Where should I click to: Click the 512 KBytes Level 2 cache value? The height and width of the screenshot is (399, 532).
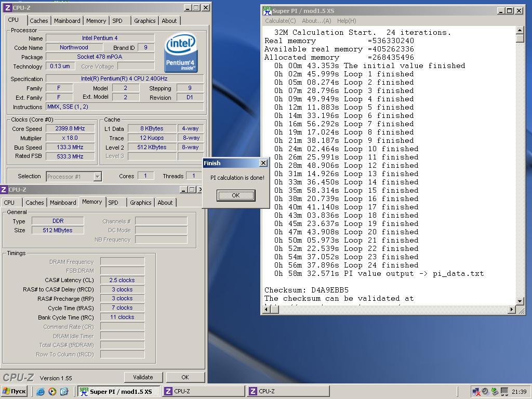pyautogui.click(x=152, y=147)
